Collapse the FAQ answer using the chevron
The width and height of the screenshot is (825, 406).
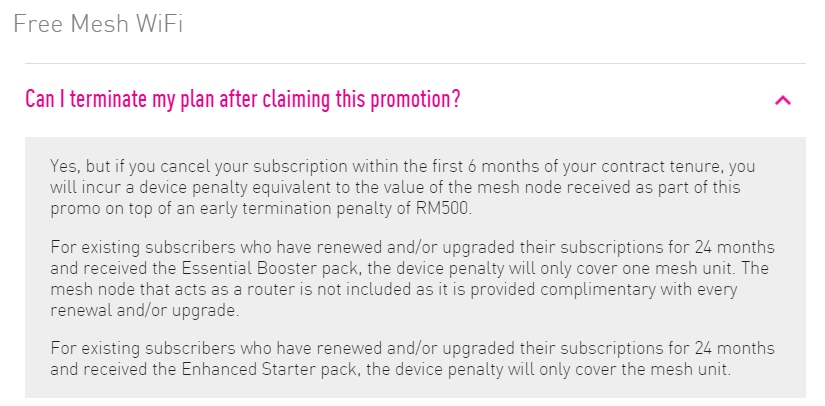tap(783, 100)
